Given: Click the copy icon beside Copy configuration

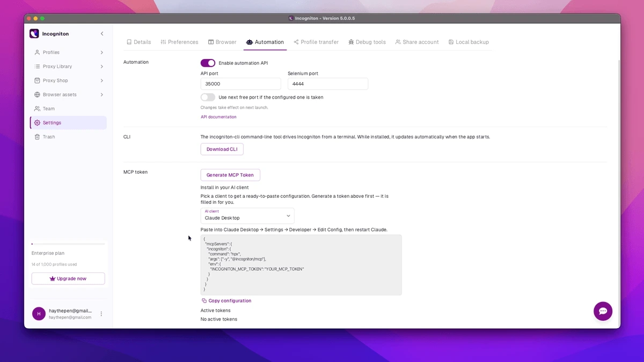Looking at the screenshot, I should click(x=204, y=301).
